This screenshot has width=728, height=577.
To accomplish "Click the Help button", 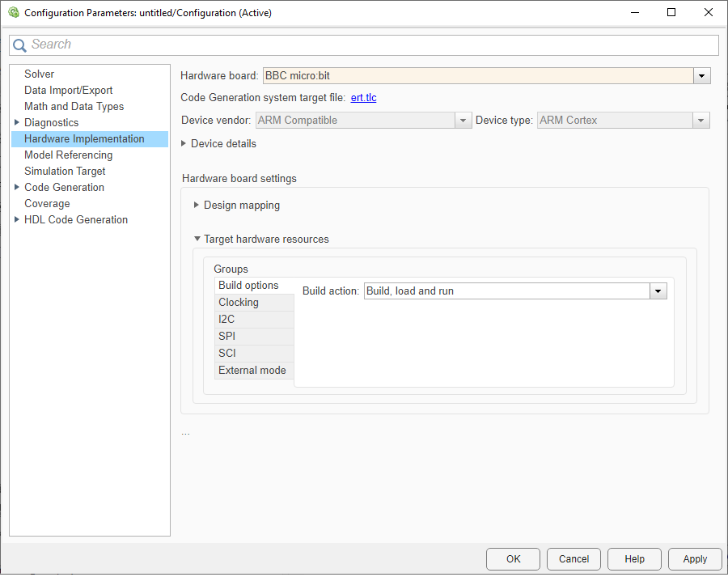I will tap(634, 558).
